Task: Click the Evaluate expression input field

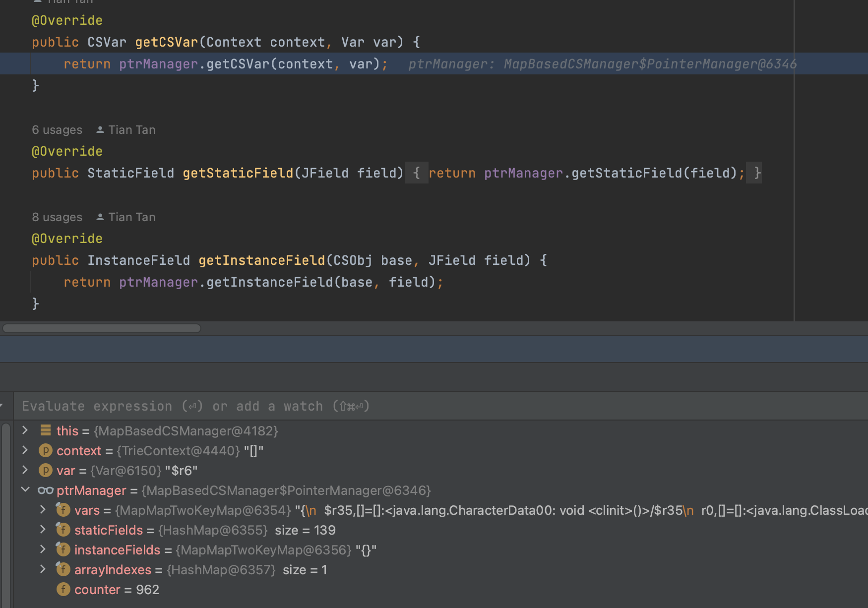Action: coord(440,406)
